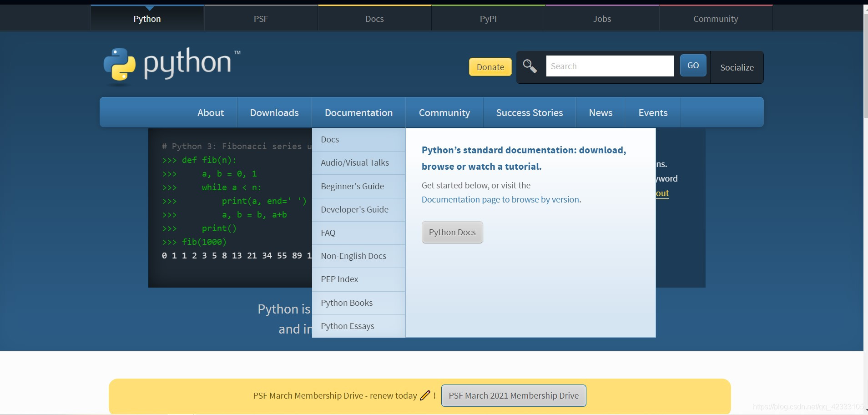Select Audio/Visual Talks submenu item
This screenshot has height=415, width=868.
[358, 163]
